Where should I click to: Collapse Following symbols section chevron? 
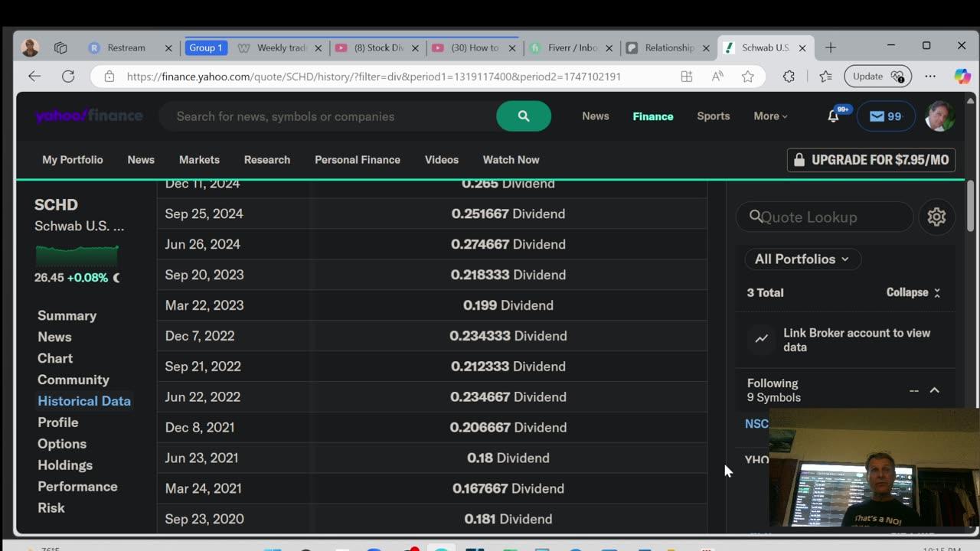coord(935,390)
